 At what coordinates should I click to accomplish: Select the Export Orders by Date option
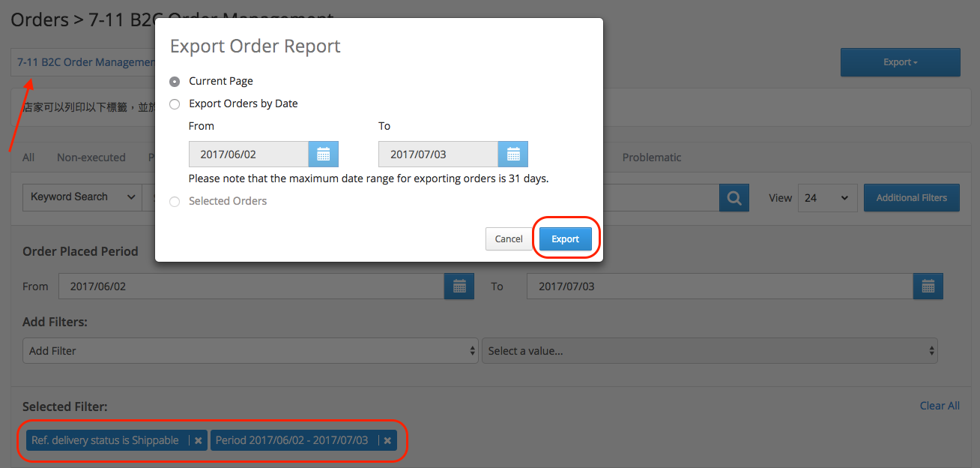pos(174,104)
